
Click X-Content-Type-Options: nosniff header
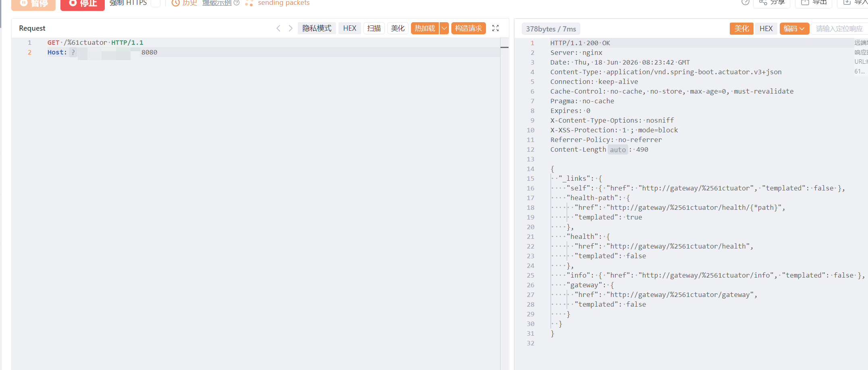click(x=612, y=121)
